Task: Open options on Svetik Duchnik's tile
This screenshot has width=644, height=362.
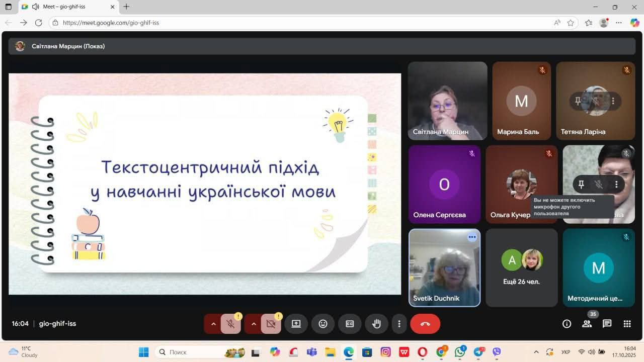Action: tap(472, 237)
